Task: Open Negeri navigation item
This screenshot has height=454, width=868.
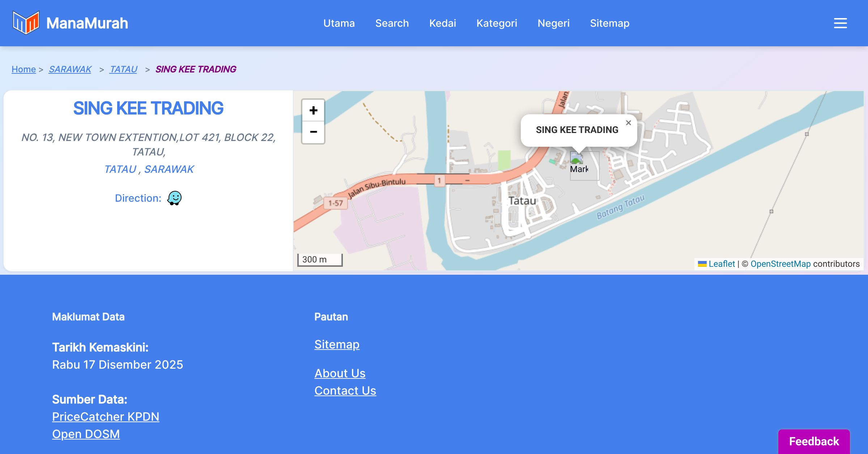Action: point(553,23)
